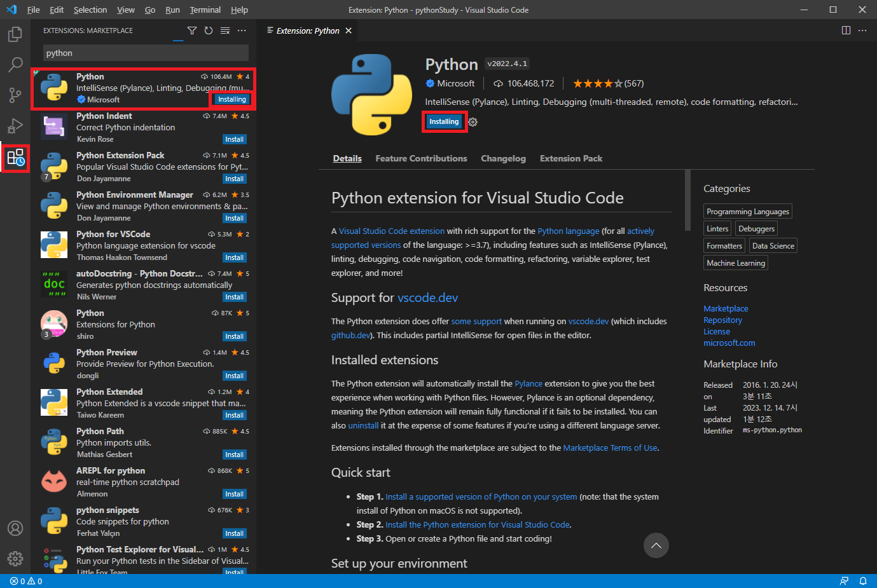The width and height of the screenshot is (877, 588).
Task: Install the Python Preview extension
Action: (234, 376)
